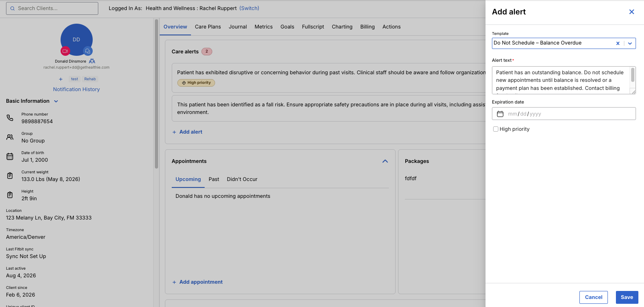Click the Date of birth calendar icon

click(x=10, y=157)
